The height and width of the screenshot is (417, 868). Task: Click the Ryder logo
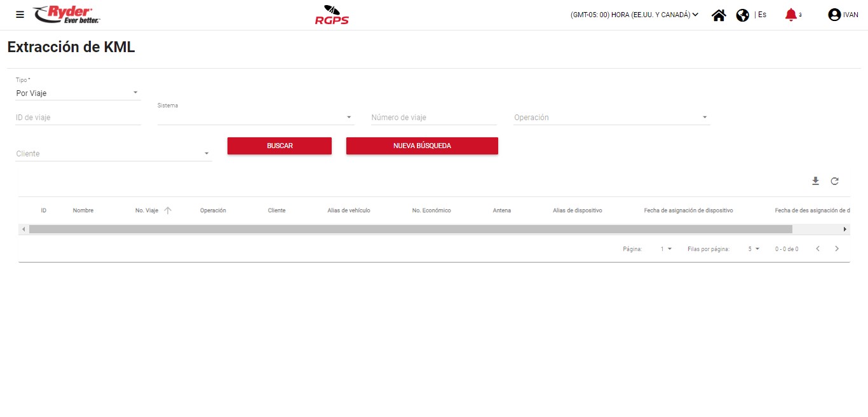pos(67,15)
